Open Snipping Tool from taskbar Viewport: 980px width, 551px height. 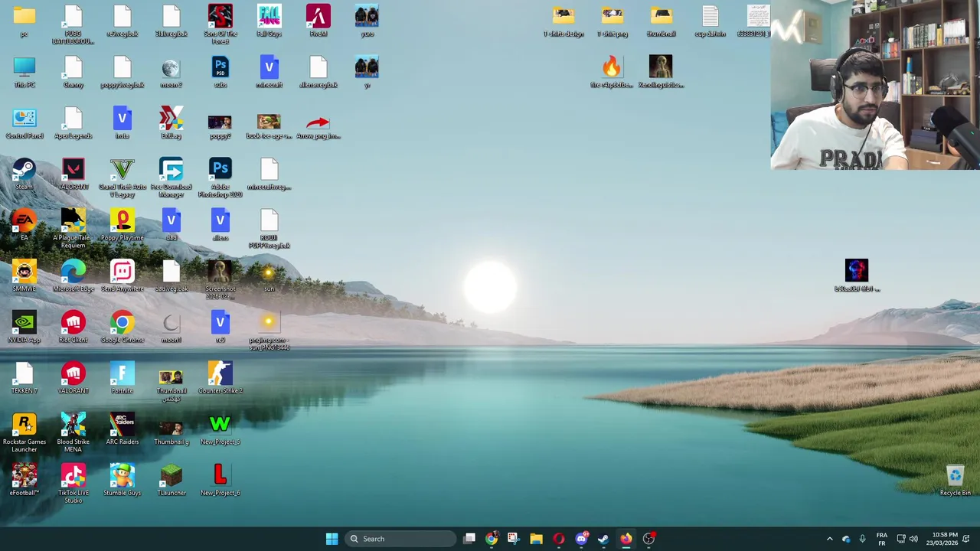513,539
